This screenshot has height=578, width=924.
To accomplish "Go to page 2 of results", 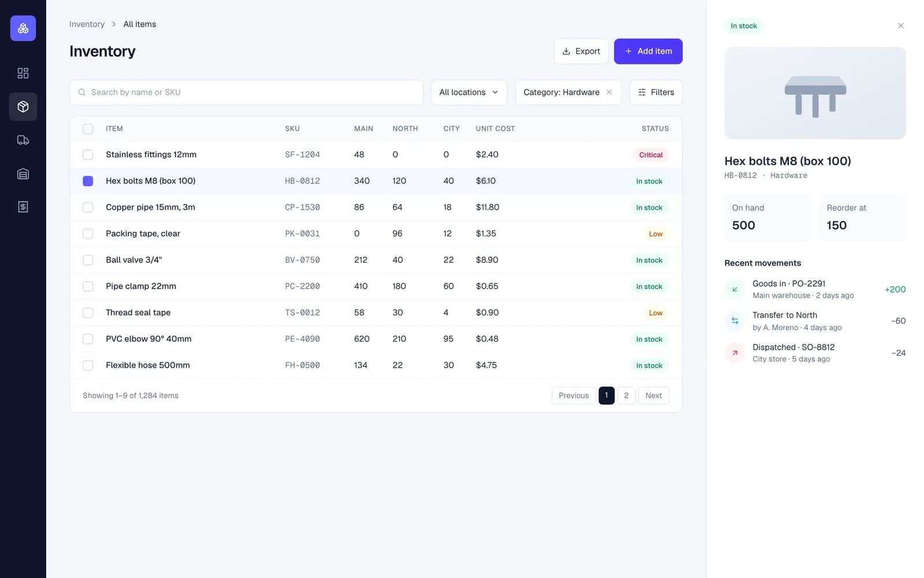I will (x=626, y=395).
